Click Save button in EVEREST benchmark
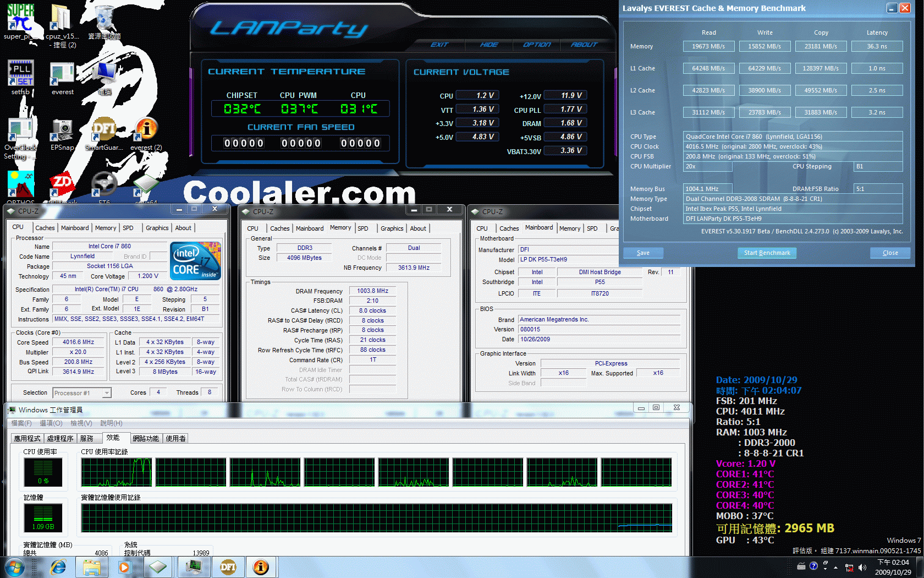This screenshot has height=578, width=924. tap(643, 253)
